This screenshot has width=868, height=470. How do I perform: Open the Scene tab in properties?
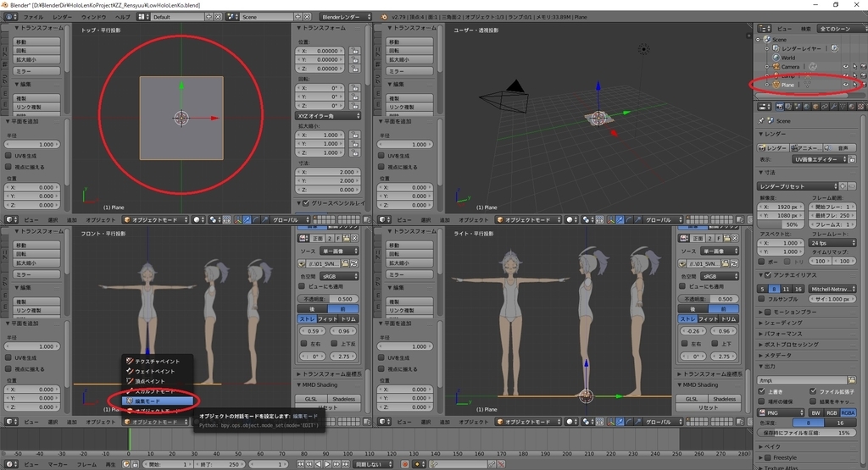pos(797,106)
